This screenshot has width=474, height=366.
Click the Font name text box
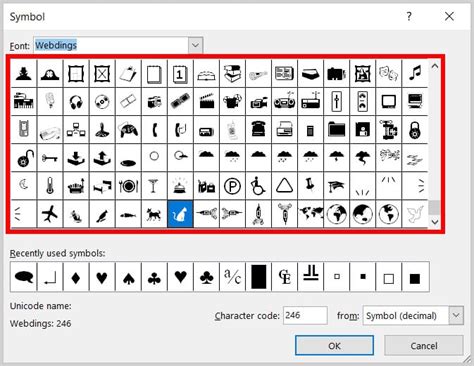tap(111, 45)
